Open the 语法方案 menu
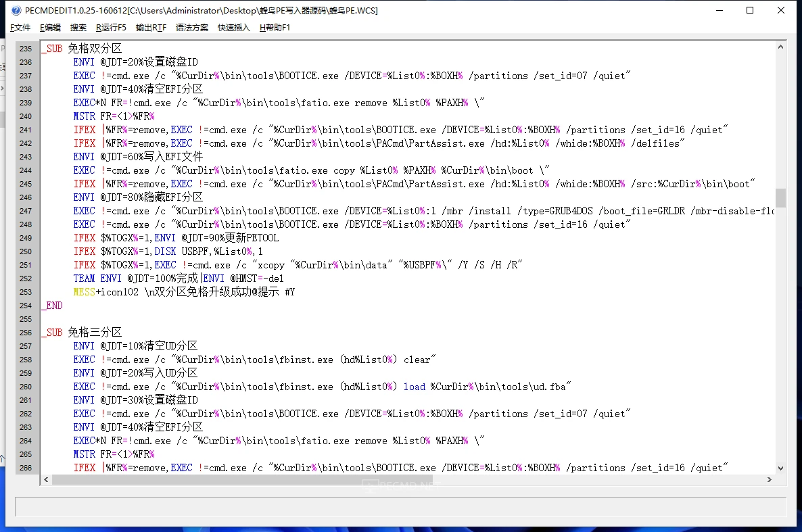This screenshot has width=802, height=532. coord(192,28)
